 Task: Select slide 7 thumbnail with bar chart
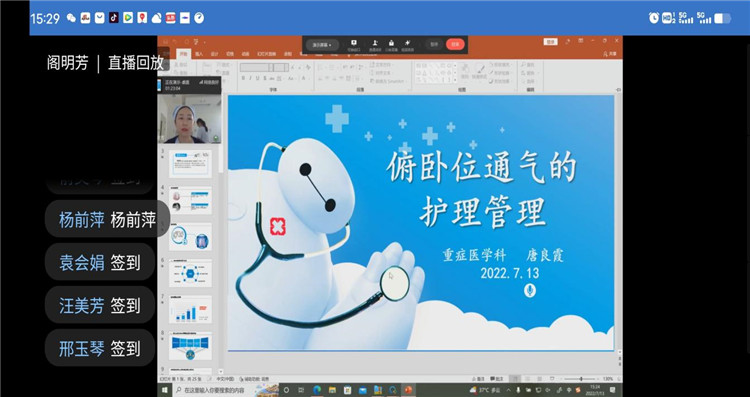(x=190, y=309)
